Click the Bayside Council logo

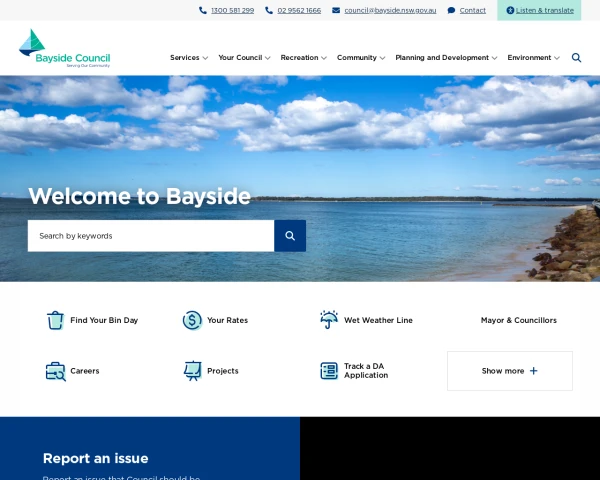[64, 48]
